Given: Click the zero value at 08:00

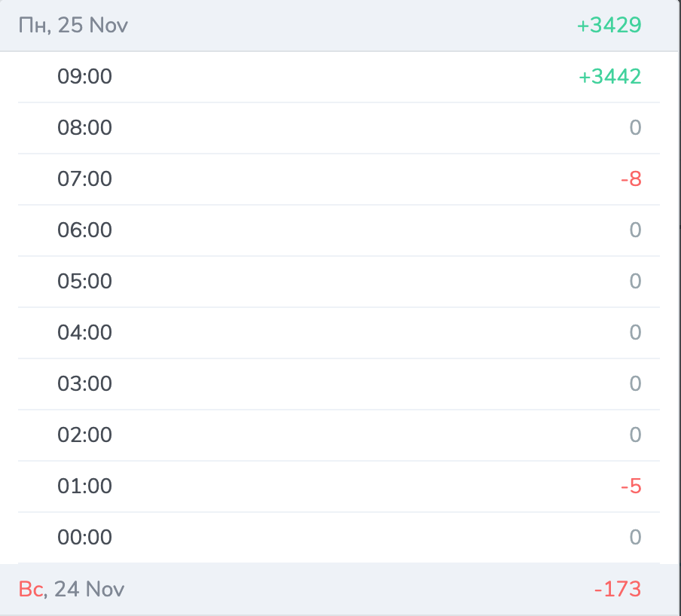Looking at the screenshot, I should (x=635, y=127).
